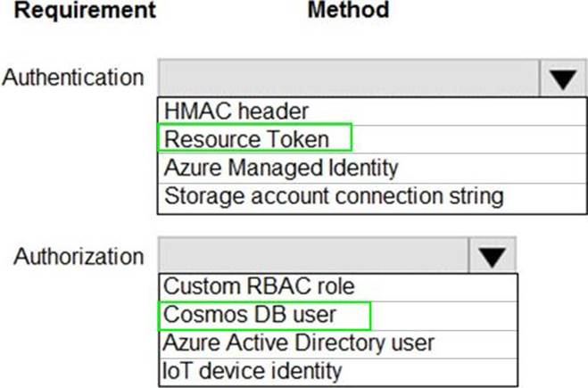588x388 pixels.
Task: Click the Authorization row label
Action: coord(79,257)
